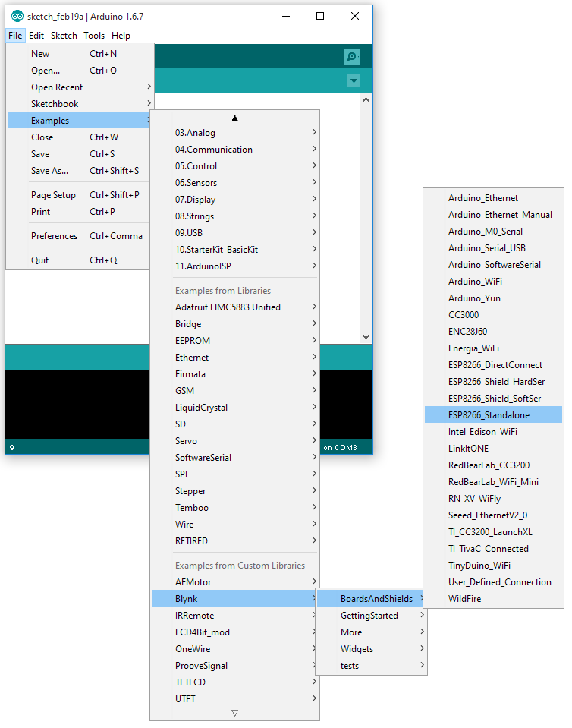This screenshot has width=572, height=728.
Task: Expand 09.USB examples
Action: 234,233
